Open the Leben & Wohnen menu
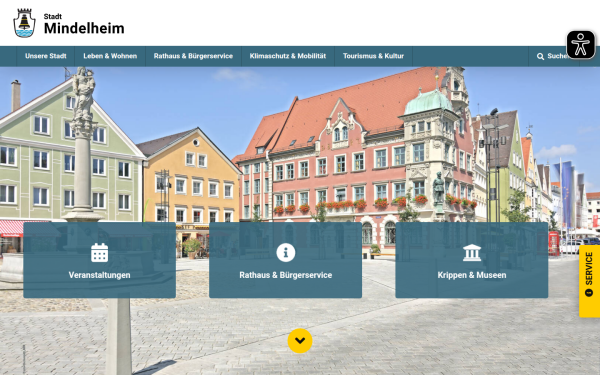This screenshot has width=600, height=375. pos(110,56)
